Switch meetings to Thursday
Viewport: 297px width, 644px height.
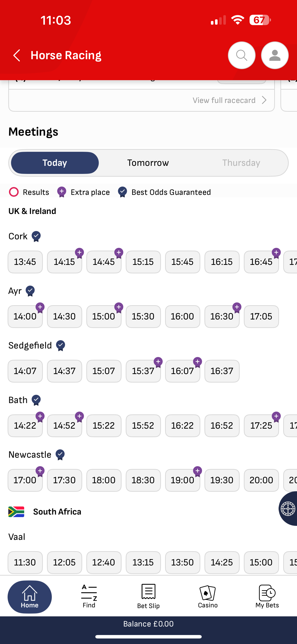tap(241, 163)
